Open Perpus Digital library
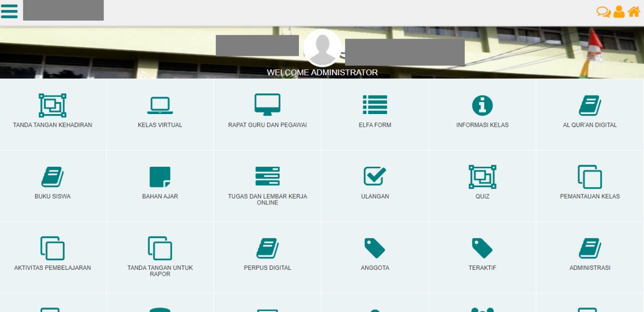Viewport: 644px width, 312px height. tap(267, 249)
